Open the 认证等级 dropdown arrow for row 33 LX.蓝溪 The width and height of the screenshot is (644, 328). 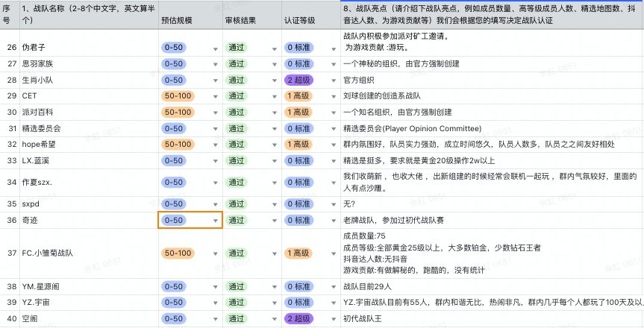click(334, 162)
